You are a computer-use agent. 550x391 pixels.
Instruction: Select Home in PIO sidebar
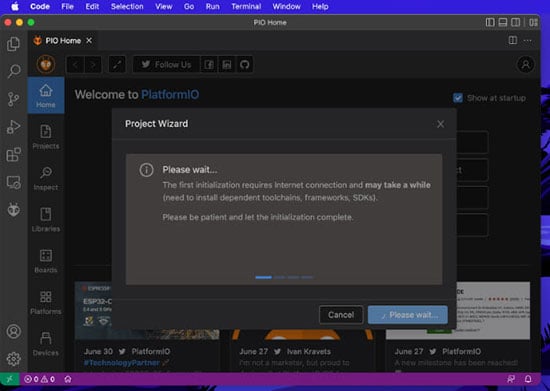coord(46,95)
